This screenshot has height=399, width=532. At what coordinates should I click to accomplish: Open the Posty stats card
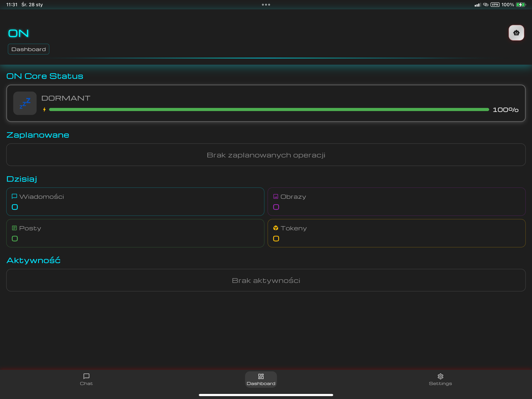pos(135,233)
